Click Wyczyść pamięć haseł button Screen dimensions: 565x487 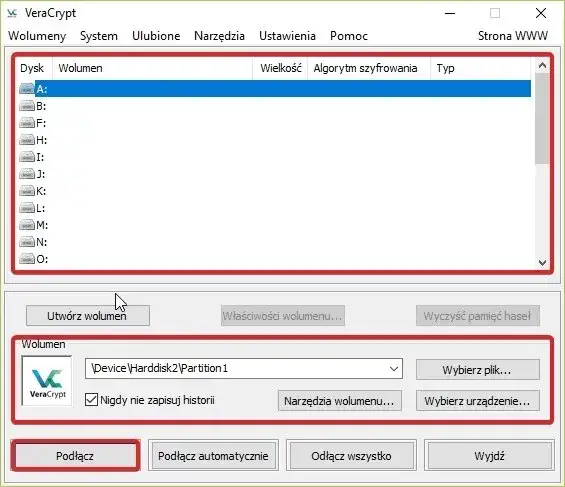[478, 316]
